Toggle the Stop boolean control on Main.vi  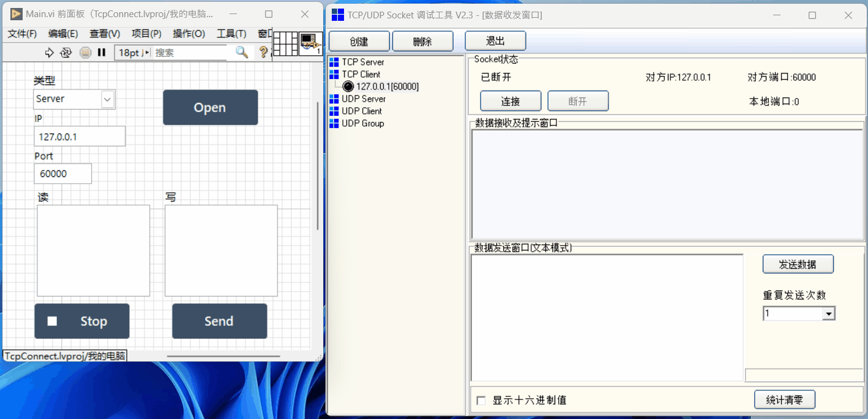(x=81, y=321)
